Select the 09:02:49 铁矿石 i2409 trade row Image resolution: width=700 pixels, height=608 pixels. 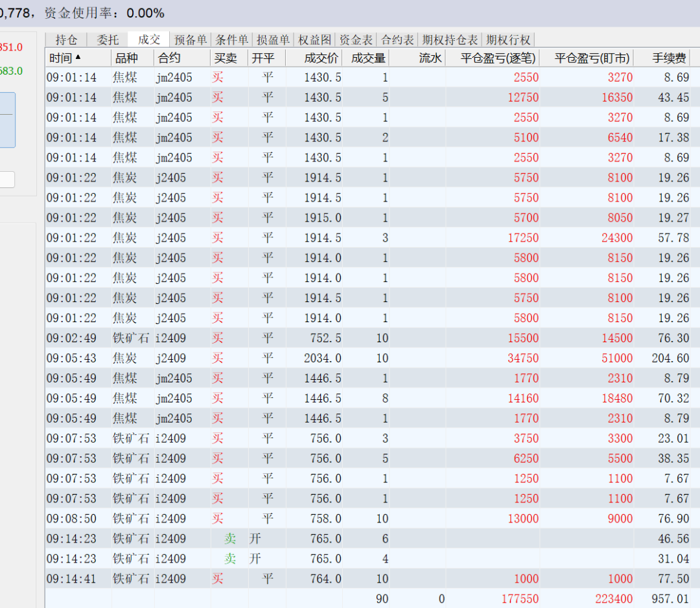click(259, 338)
